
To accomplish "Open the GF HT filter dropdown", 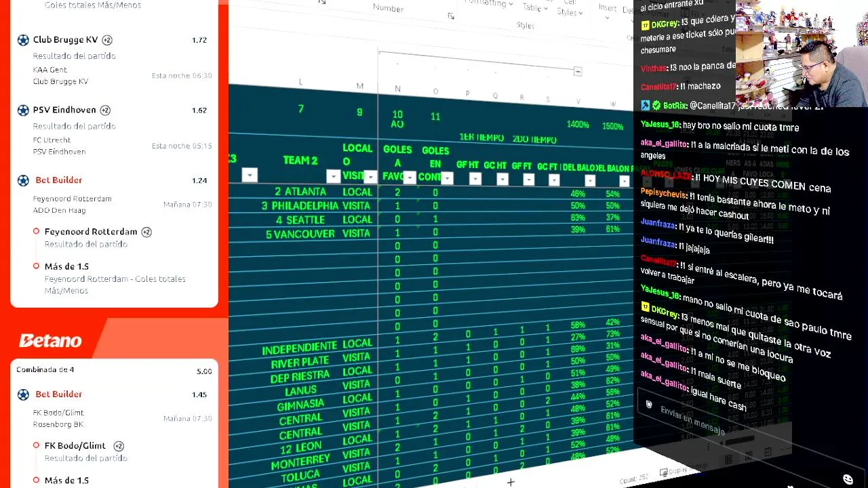I will [475, 179].
